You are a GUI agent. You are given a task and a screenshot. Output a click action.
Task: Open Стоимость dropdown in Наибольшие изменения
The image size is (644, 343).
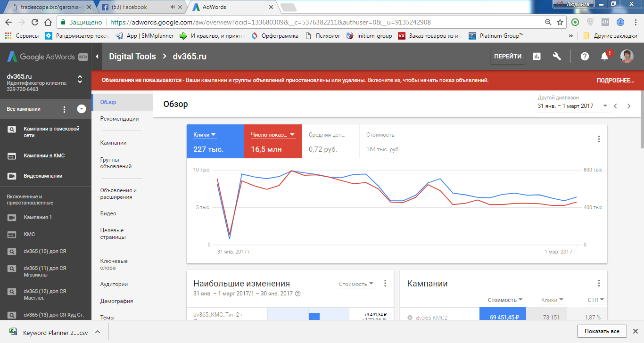[x=356, y=284]
